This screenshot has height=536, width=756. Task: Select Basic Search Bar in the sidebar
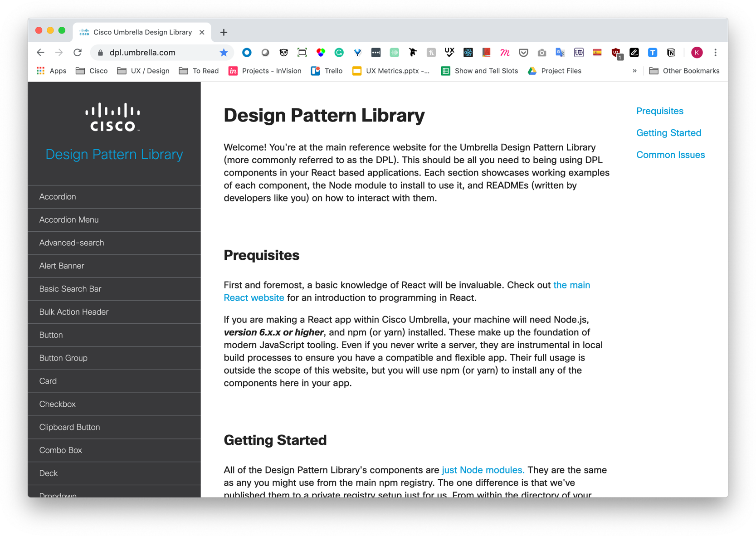pyautogui.click(x=114, y=289)
